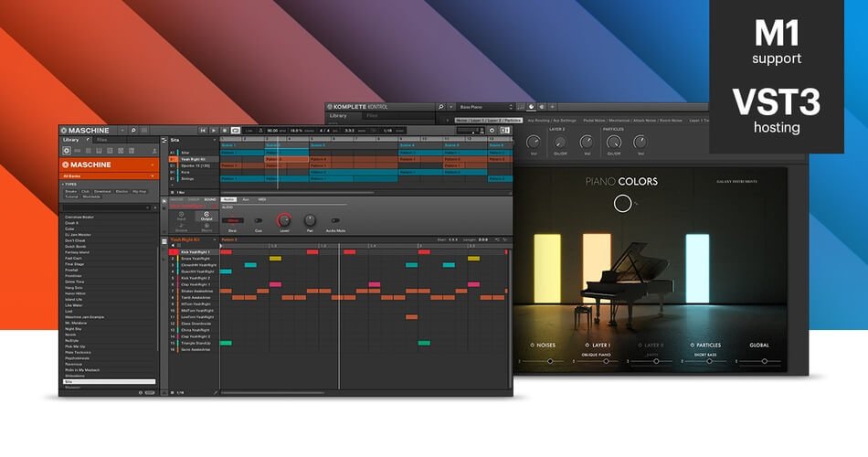Screen dimensions: 868x457
Task: Select the Hip Hop type tag
Action: [139, 191]
